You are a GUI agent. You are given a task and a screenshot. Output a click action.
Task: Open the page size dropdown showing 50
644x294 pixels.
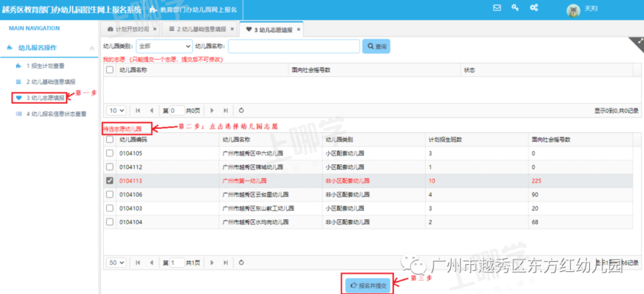click(116, 262)
